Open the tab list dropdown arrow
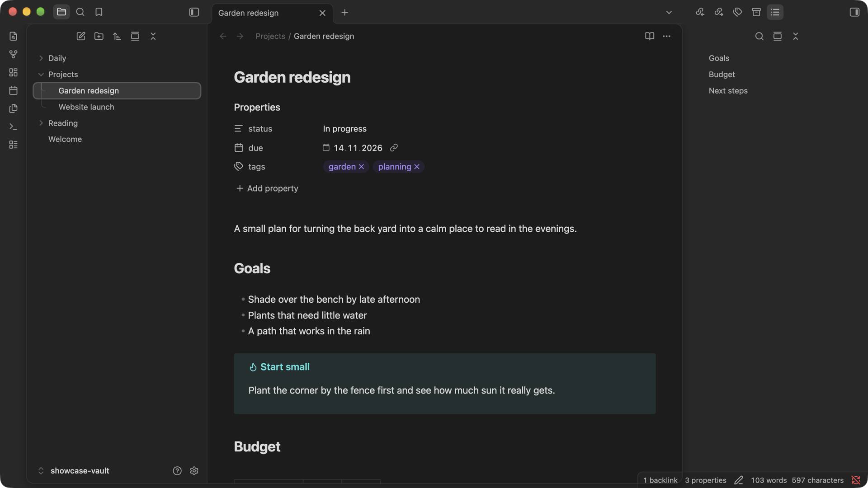 click(x=669, y=13)
